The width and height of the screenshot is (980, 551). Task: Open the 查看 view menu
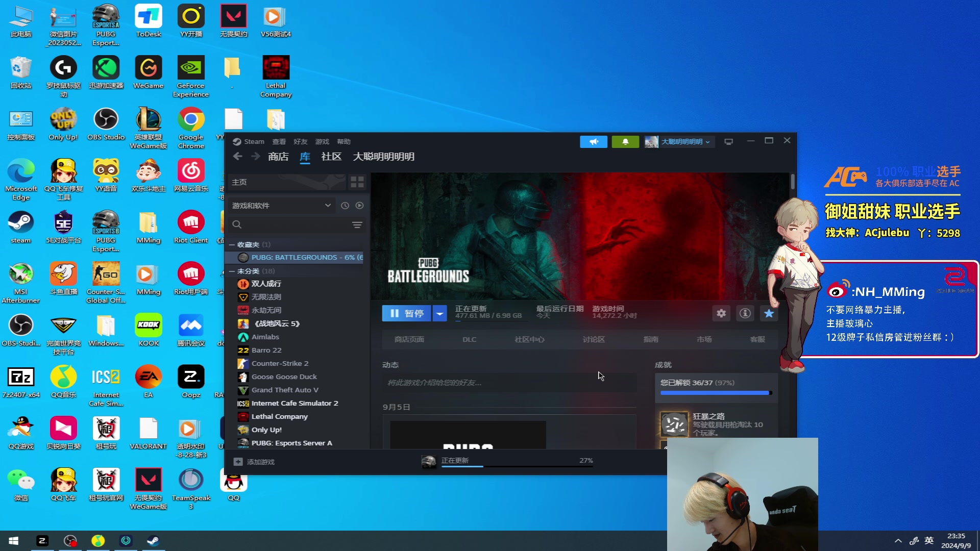point(279,142)
